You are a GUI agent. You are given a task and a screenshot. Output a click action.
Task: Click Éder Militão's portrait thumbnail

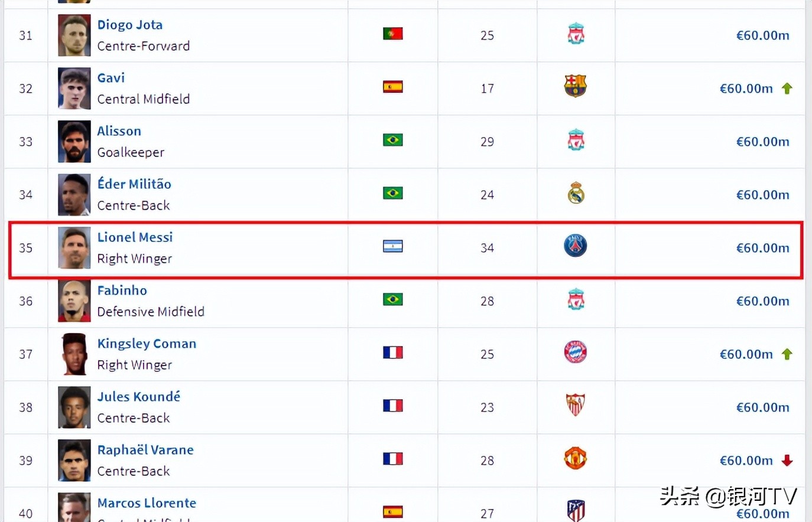pos(74,195)
